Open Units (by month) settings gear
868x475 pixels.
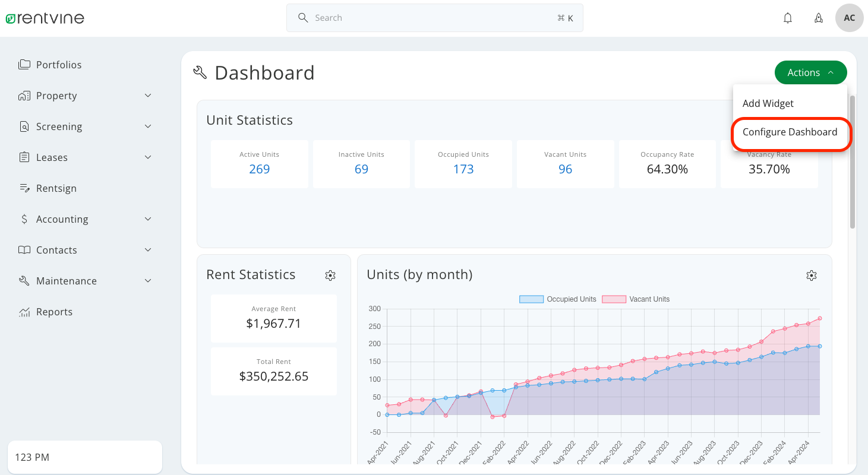click(x=812, y=275)
